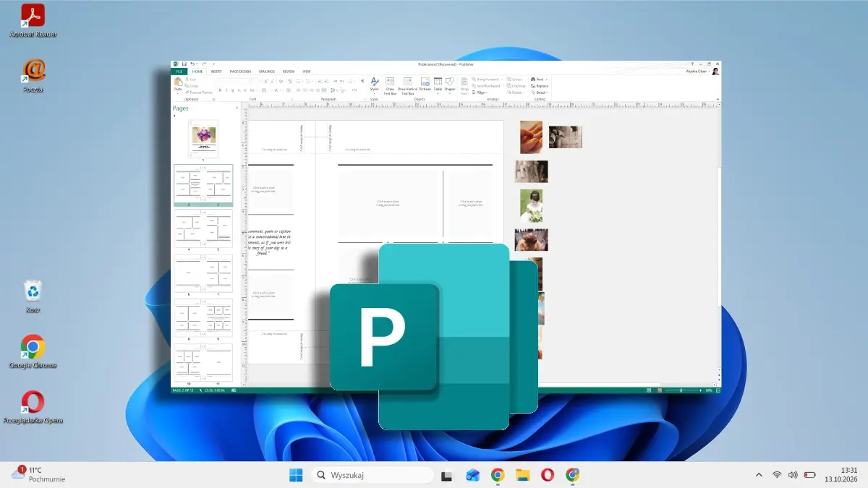The width and height of the screenshot is (868, 488).
Task: Toggle Underline formatting in Font group
Action: click(x=232, y=90)
